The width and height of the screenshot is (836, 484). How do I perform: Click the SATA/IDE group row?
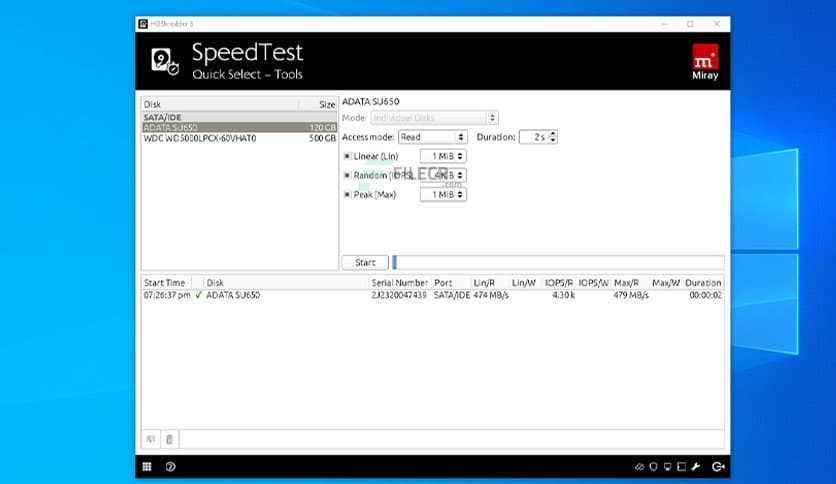point(239,117)
